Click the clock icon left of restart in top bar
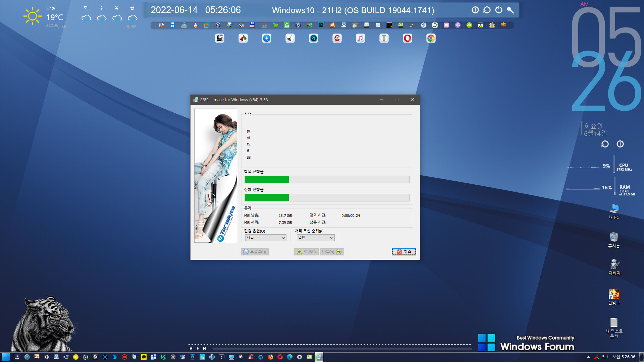The width and height of the screenshot is (644, 362). (x=475, y=10)
